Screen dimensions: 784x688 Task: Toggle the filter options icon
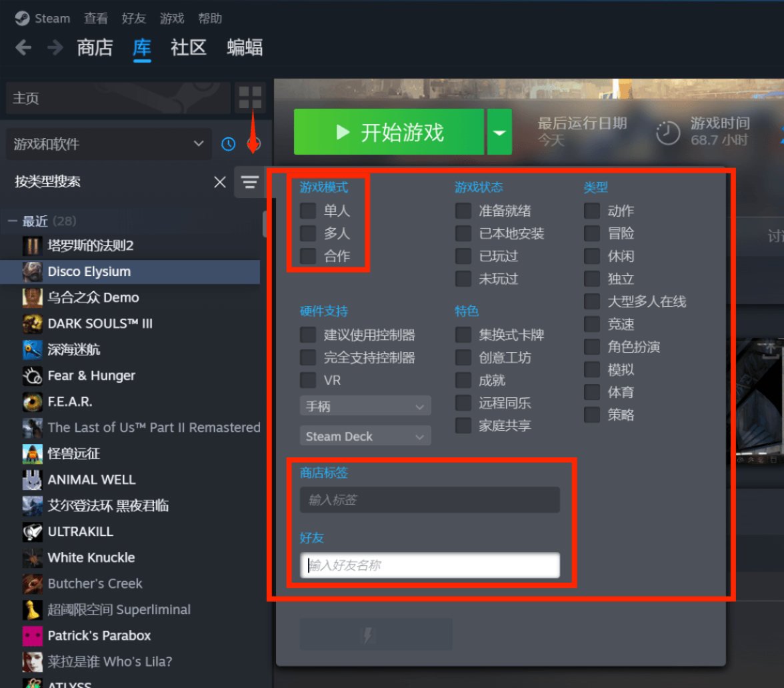click(249, 182)
